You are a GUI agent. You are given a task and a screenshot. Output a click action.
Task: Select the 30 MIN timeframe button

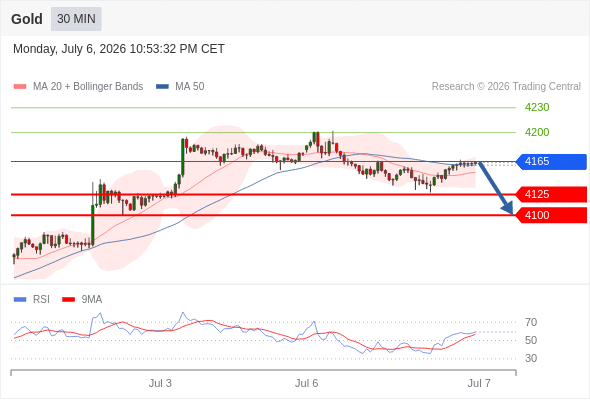(x=76, y=19)
